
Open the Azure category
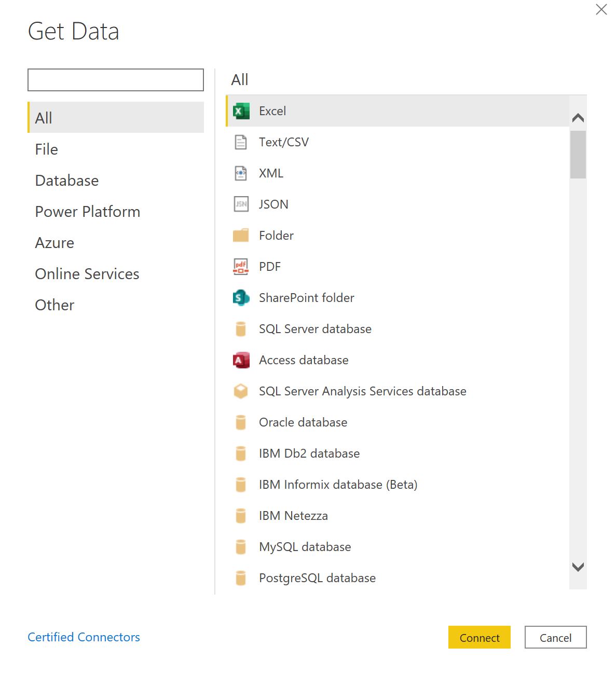(54, 242)
